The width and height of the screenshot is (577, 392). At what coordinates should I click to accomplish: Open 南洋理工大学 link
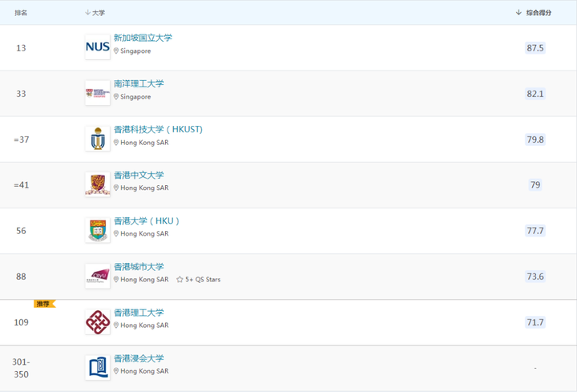click(x=139, y=83)
